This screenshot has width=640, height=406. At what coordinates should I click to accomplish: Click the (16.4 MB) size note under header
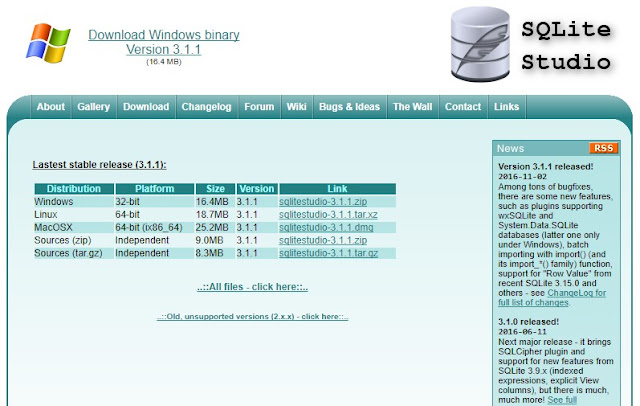[164, 62]
